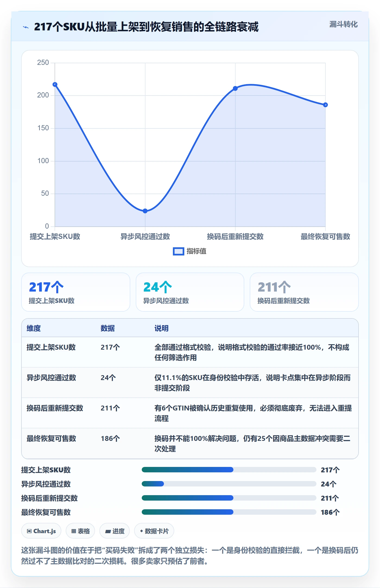Click the 24个 table cell
380x588 pixels.
click(x=108, y=378)
